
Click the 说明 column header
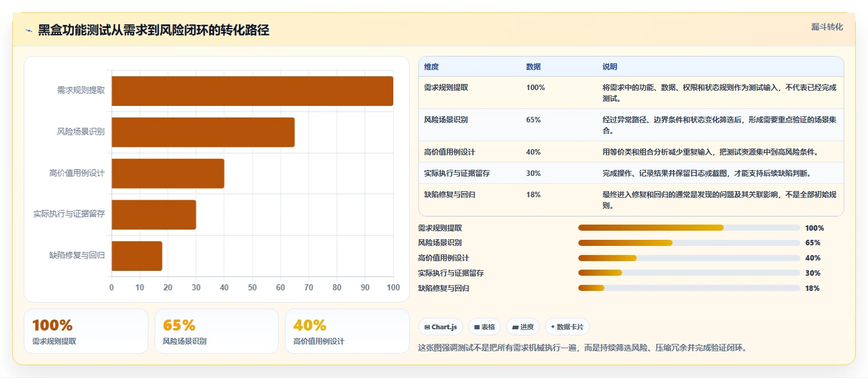point(610,66)
